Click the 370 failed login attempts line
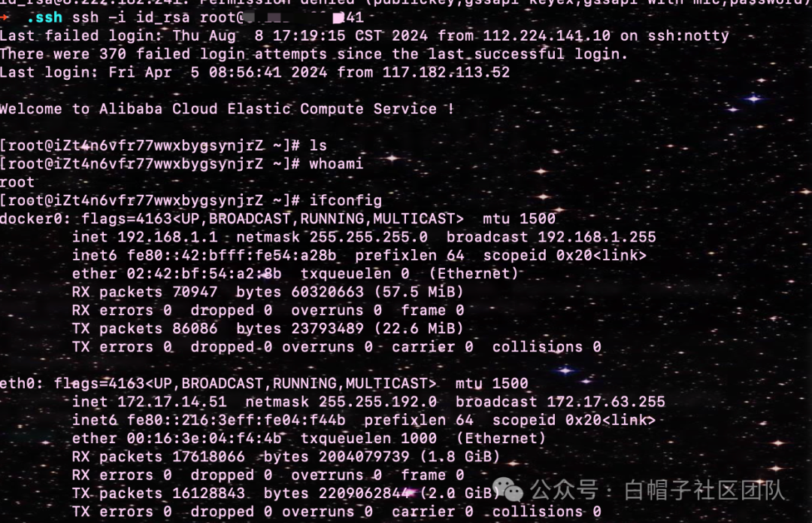Viewport: 812px width, 523px height. pyautogui.click(x=314, y=54)
